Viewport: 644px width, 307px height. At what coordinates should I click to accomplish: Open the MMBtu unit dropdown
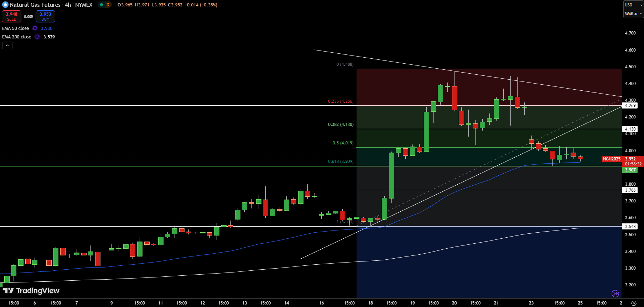pyautogui.click(x=633, y=14)
